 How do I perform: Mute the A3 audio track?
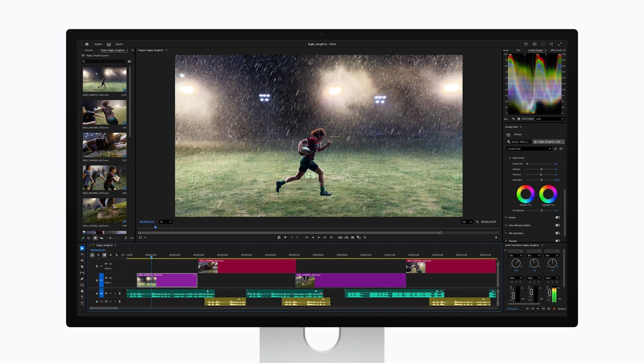(110, 294)
